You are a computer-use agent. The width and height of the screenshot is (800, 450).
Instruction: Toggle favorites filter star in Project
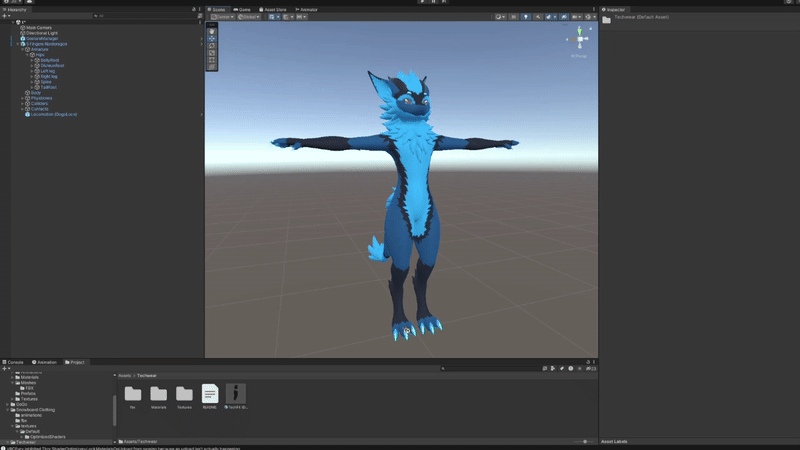580,368
